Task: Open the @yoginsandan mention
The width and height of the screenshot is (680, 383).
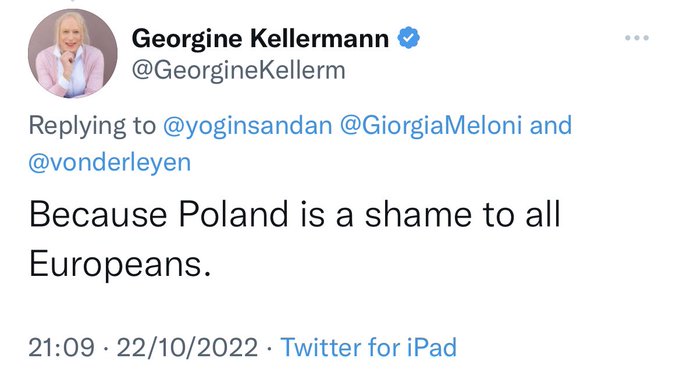Action: (248, 126)
